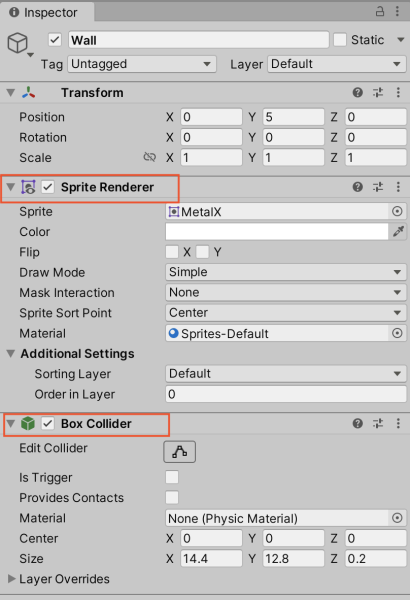Click the Order in Layer input field
Image resolution: width=410 pixels, height=600 pixels.
click(x=286, y=394)
